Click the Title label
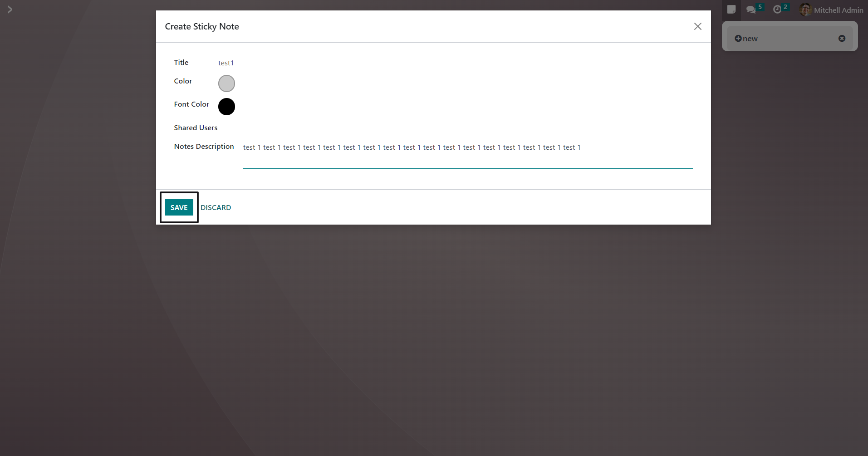Viewport: 868px width, 456px height. [181, 63]
